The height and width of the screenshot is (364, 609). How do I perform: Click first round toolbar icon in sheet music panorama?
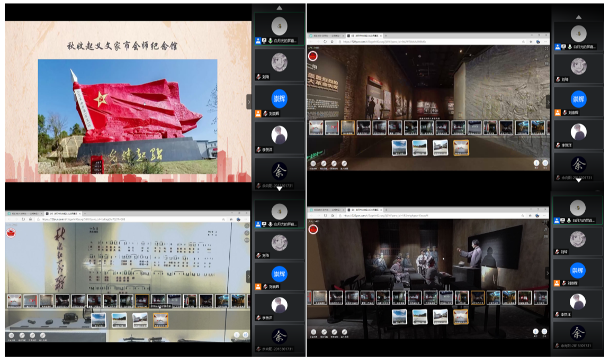[12, 335]
